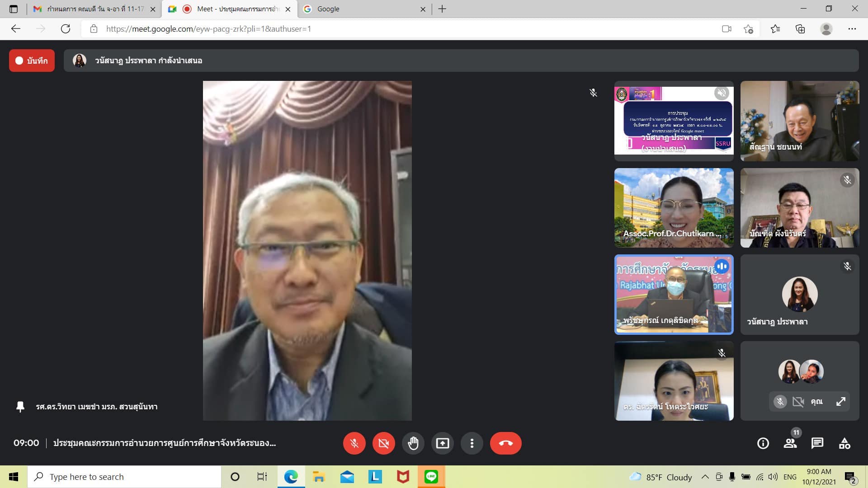Turn on the microphone in call controls

pyautogui.click(x=354, y=443)
